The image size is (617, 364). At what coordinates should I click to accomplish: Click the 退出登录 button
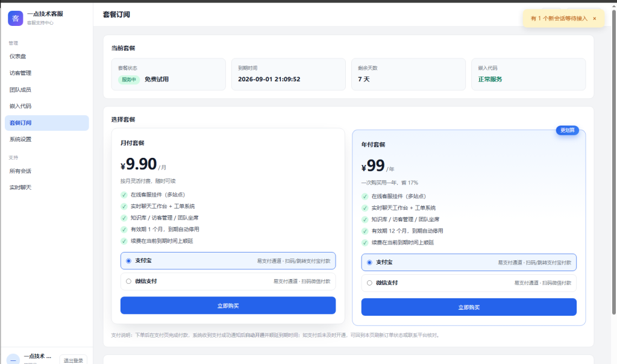click(x=73, y=360)
